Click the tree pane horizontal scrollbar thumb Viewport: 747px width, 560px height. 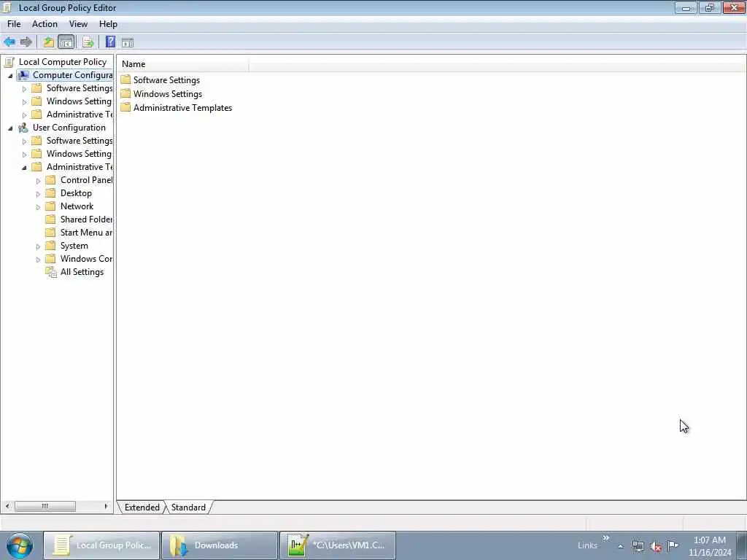(44, 506)
